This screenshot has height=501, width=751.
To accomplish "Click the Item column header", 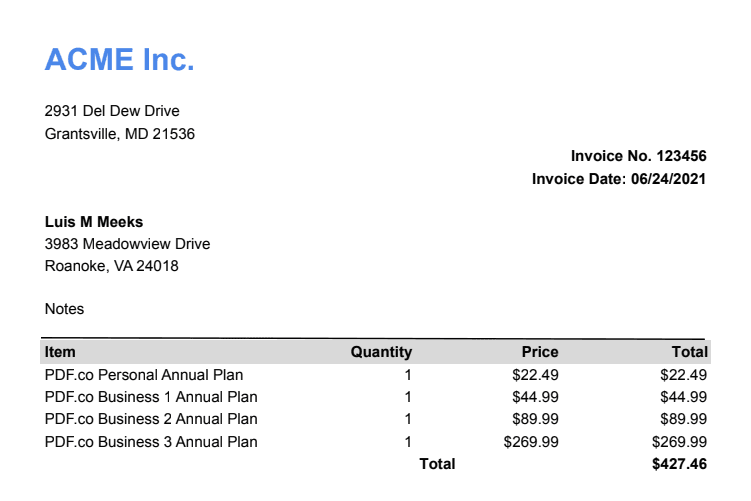I will click(60, 352).
